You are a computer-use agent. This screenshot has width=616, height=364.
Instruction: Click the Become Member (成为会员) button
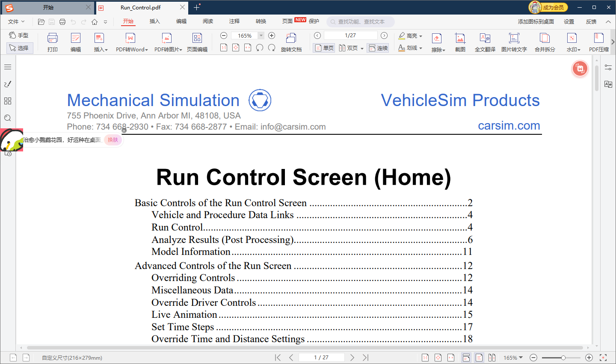548,7
